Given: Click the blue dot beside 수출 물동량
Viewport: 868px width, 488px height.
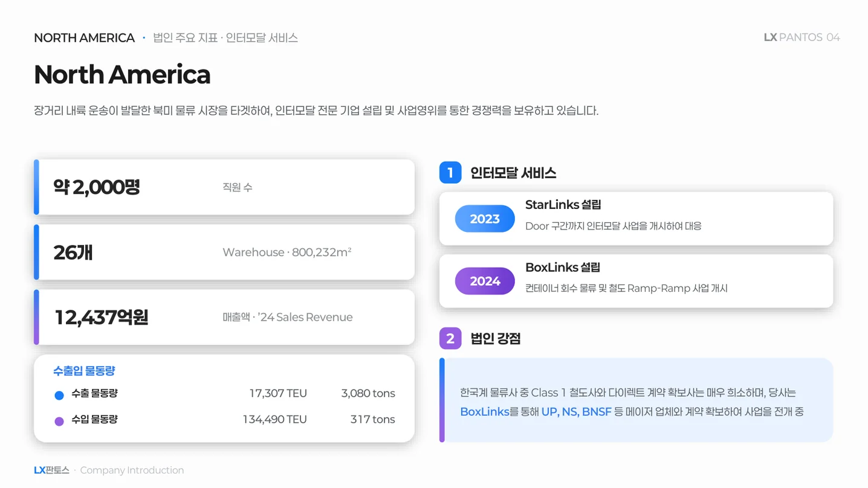Looking at the screenshot, I should click(x=59, y=396).
